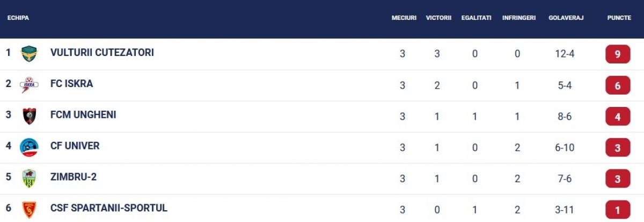This screenshot has height=222, width=644.
Task: Click the ECHIPA column header
Action: (18, 18)
